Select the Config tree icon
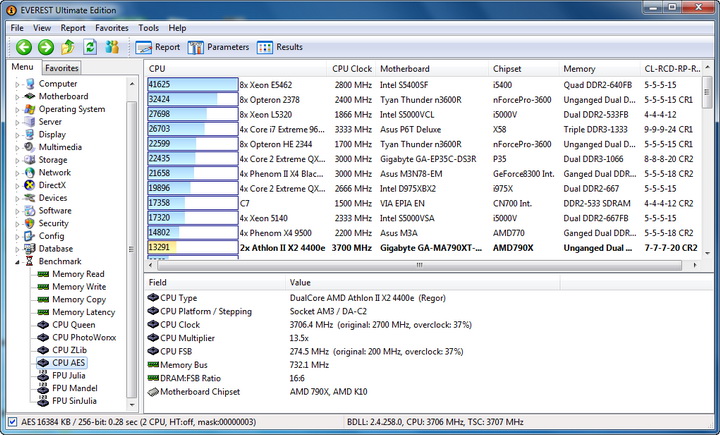The width and height of the screenshot is (720, 435). pos(30,236)
